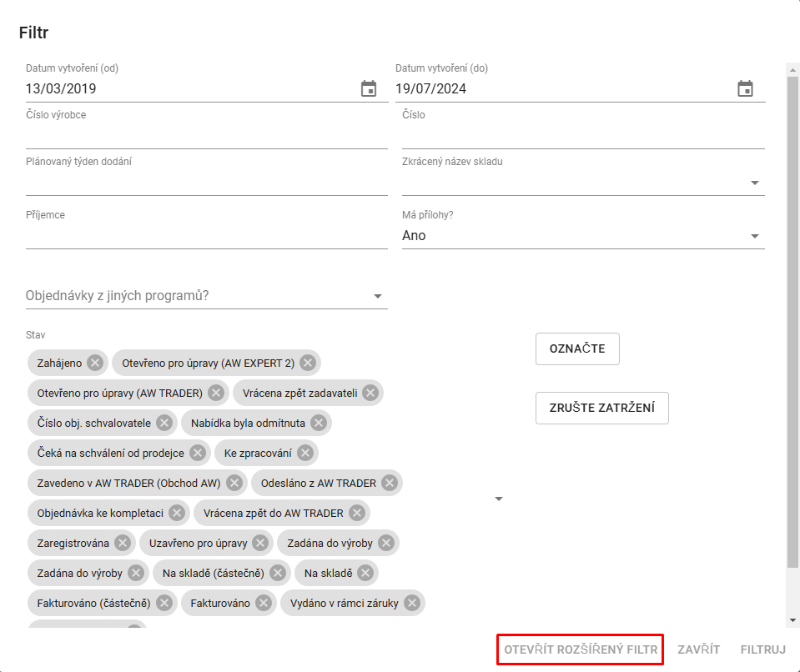Remove the Zaregistrována status chip

pos(123,543)
